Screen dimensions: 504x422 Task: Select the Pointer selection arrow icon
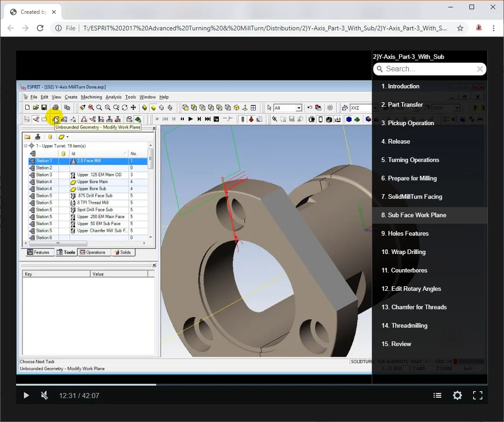(270, 108)
